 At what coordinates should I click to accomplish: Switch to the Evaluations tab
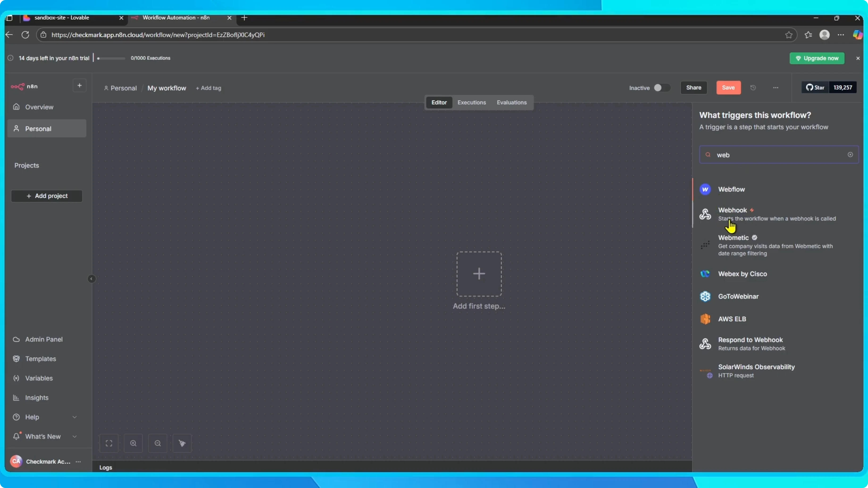click(512, 103)
